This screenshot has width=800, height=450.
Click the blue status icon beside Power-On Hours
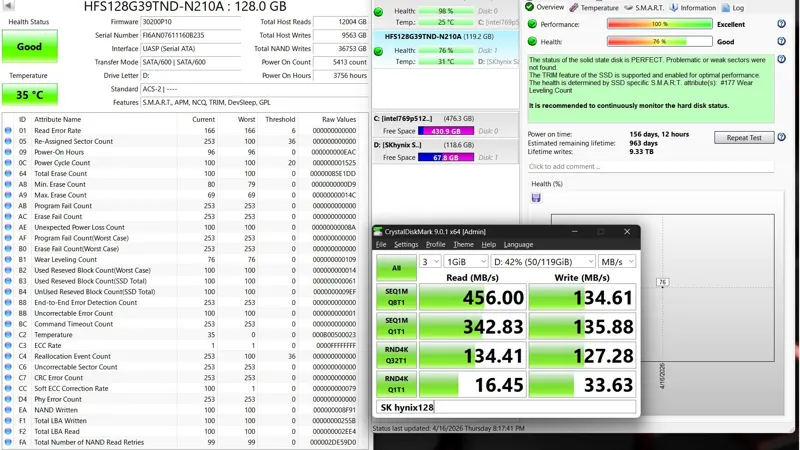[x=8, y=152]
